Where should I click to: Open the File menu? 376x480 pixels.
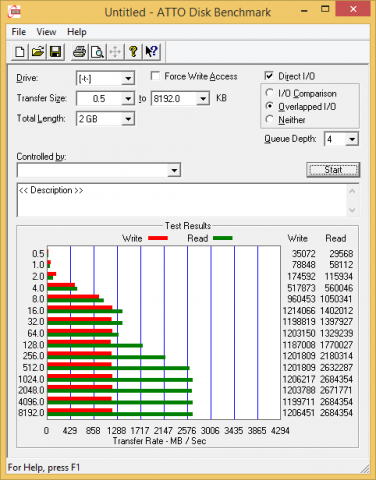(x=19, y=32)
